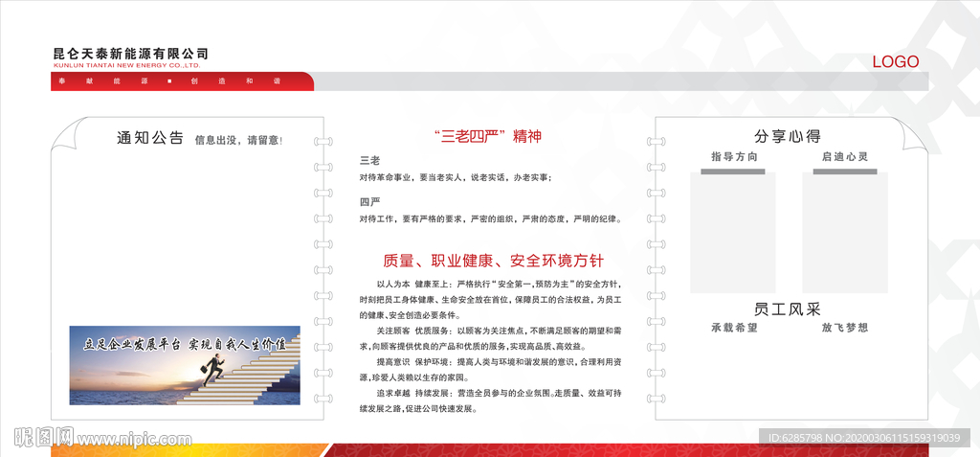The width and height of the screenshot is (980, 457).
Task: Click the line 对待工作，要有严格的要求
Action: pyautogui.click(x=490, y=219)
